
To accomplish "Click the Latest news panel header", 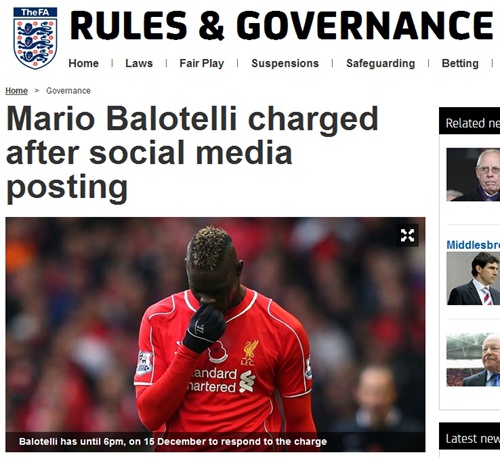I will pyautogui.click(x=469, y=437).
